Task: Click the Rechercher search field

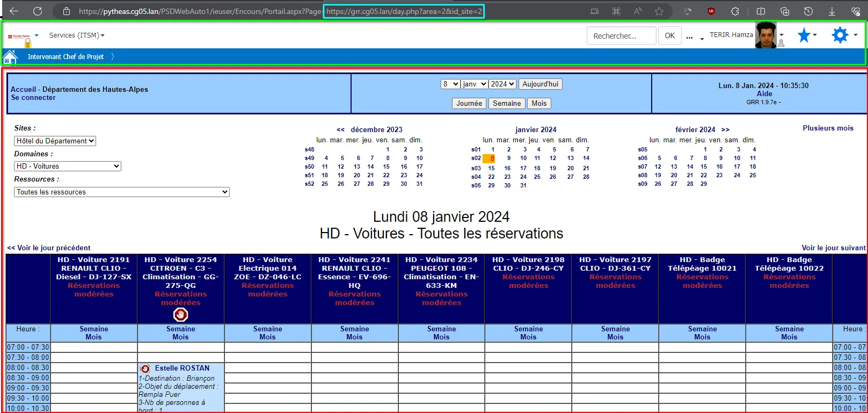Action: click(x=622, y=36)
